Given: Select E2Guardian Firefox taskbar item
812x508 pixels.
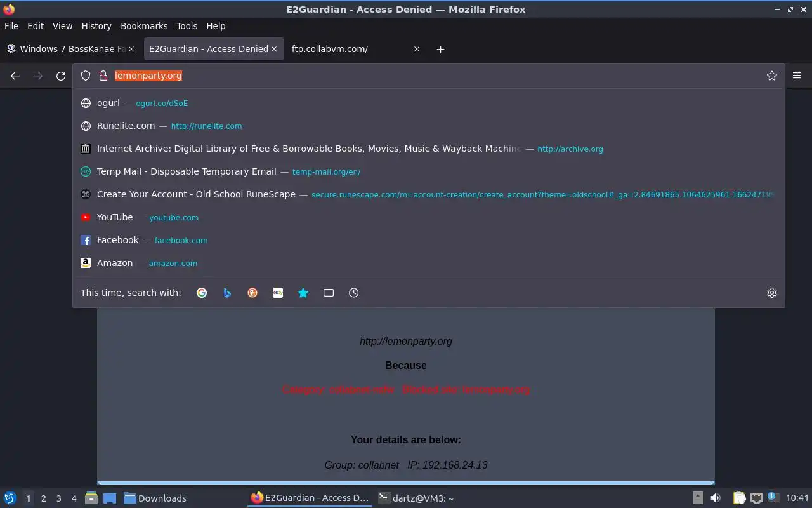Looking at the screenshot, I should [310, 498].
